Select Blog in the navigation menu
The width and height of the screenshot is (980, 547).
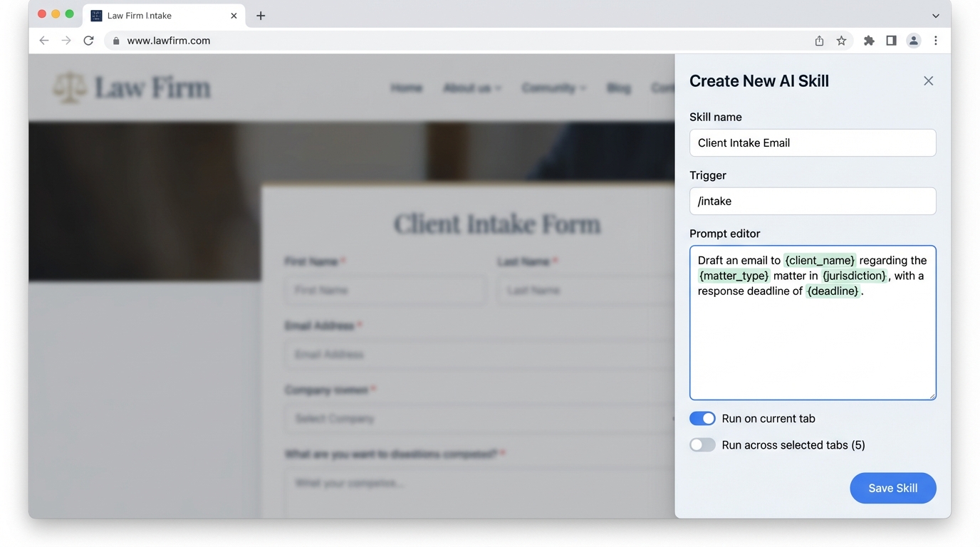pos(619,88)
